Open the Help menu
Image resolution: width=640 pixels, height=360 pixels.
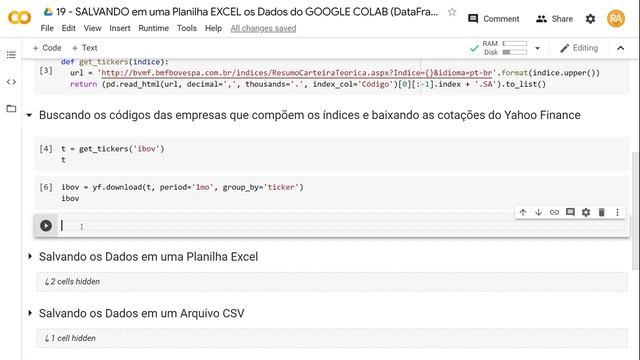pos(213,28)
